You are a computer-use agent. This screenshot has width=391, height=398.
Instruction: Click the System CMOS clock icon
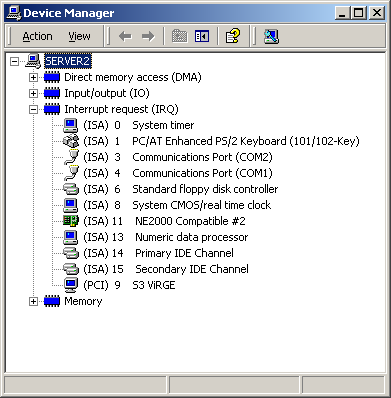(71, 205)
